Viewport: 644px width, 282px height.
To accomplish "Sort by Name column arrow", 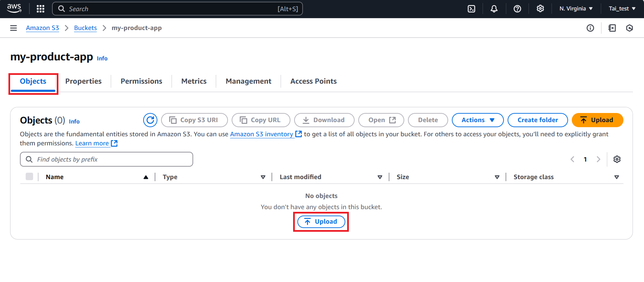I will click(x=146, y=177).
